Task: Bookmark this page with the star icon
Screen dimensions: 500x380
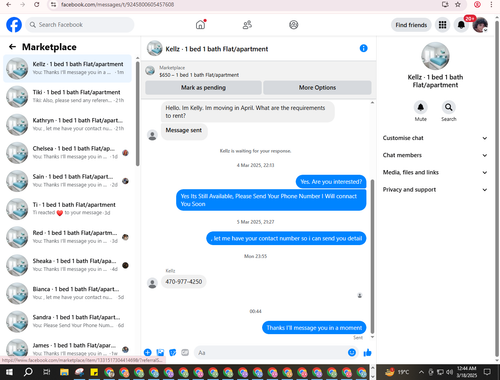Action: (458, 5)
